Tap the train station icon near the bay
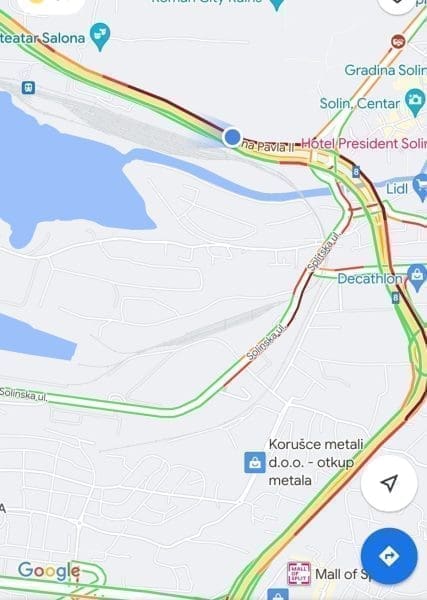 [28, 88]
